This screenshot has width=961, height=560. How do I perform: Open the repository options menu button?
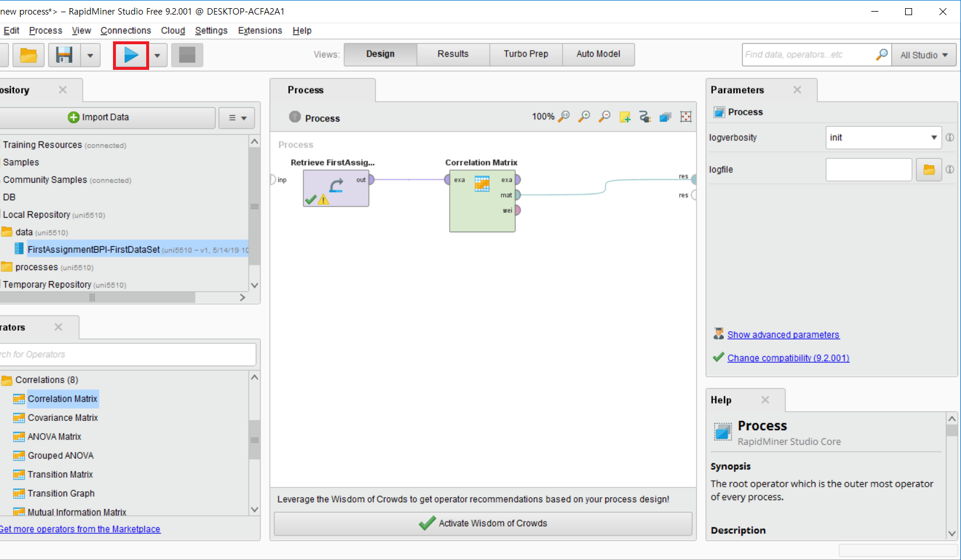[x=237, y=118]
